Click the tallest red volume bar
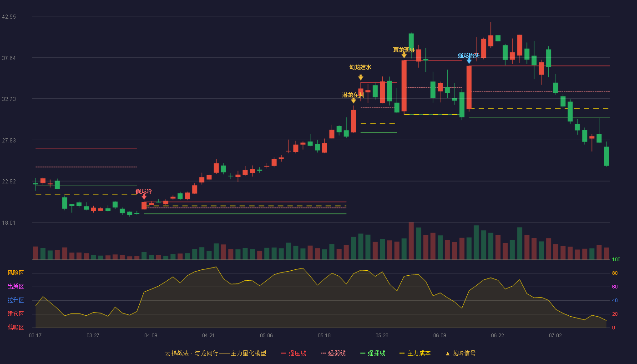Screen dimensions: 637x364 [411, 241]
